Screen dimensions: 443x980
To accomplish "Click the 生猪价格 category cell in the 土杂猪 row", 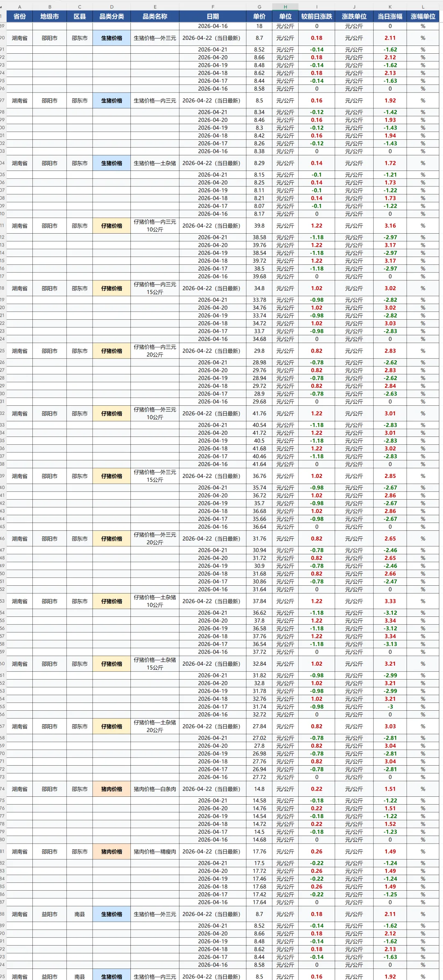I will click(112, 163).
